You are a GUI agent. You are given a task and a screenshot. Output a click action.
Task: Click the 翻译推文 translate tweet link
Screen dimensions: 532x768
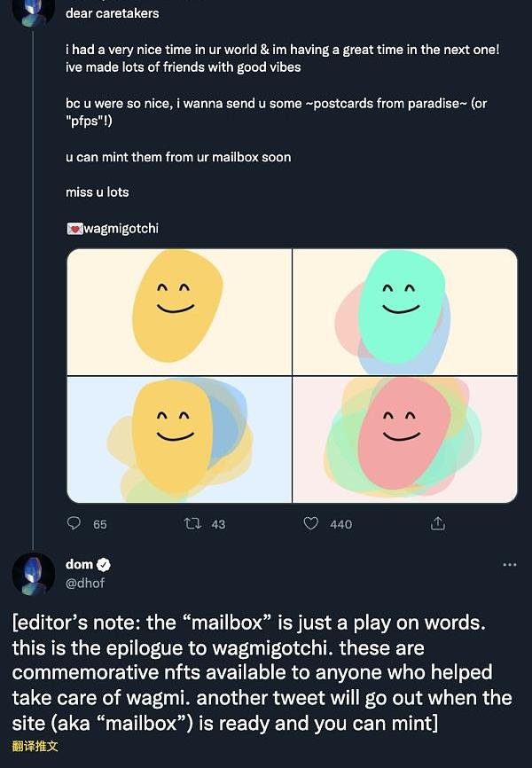(35, 746)
